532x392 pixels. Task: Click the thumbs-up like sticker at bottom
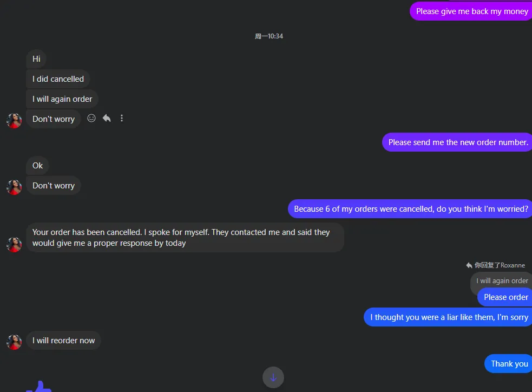(x=39, y=387)
